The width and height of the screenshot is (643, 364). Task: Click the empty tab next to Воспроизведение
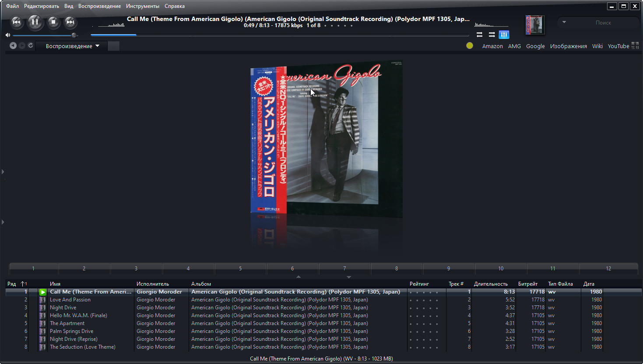click(113, 46)
